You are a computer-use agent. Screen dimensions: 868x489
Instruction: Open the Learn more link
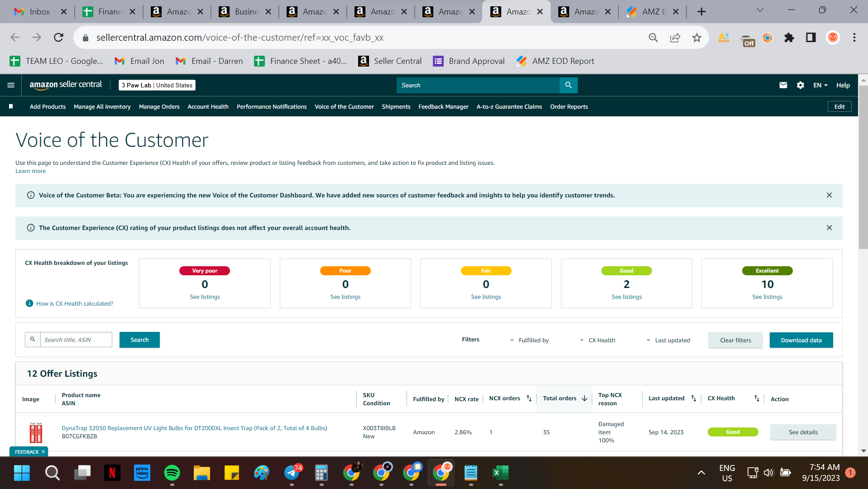click(30, 171)
